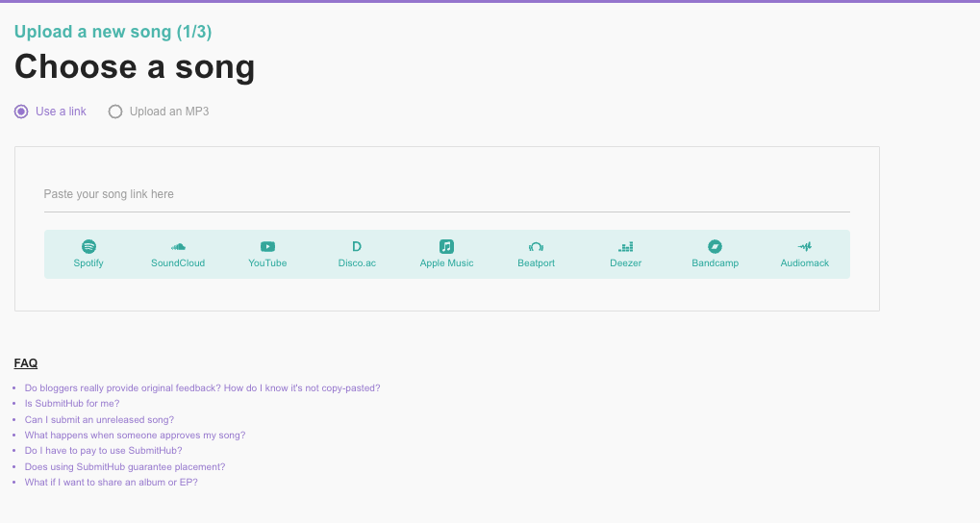980x523 pixels.
Task: Open Can I submit an unreleased song
Action: tap(99, 420)
